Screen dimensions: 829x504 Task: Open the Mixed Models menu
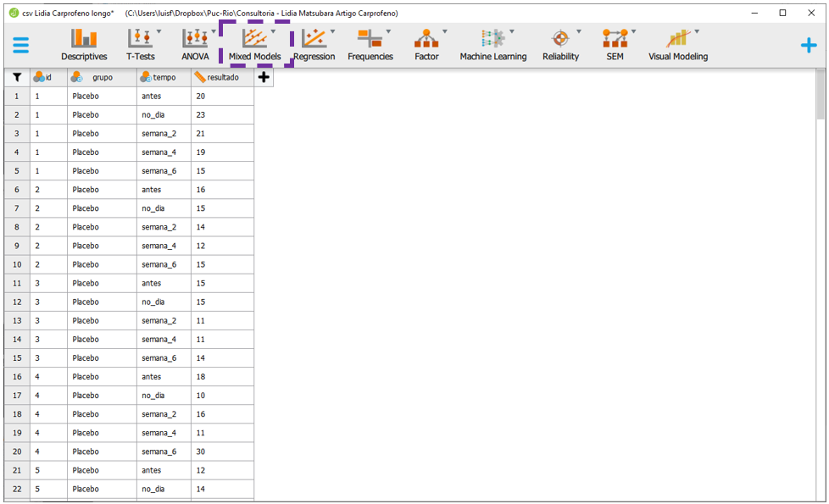tap(255, 46)
